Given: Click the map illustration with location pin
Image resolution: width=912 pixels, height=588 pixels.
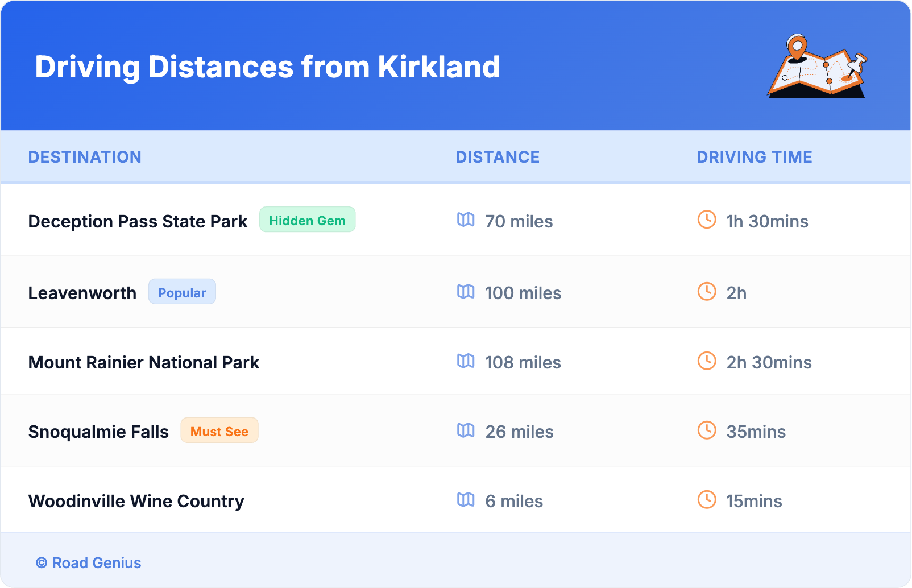Looking at the screenshot, I should pos(817,67).
